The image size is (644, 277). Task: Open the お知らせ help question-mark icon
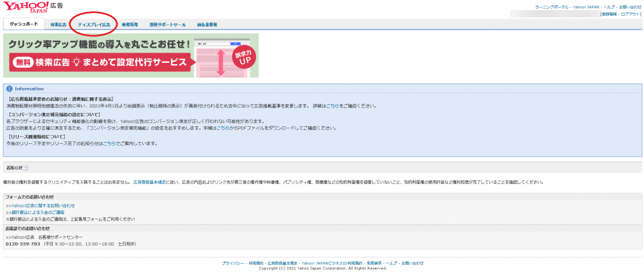25,168
